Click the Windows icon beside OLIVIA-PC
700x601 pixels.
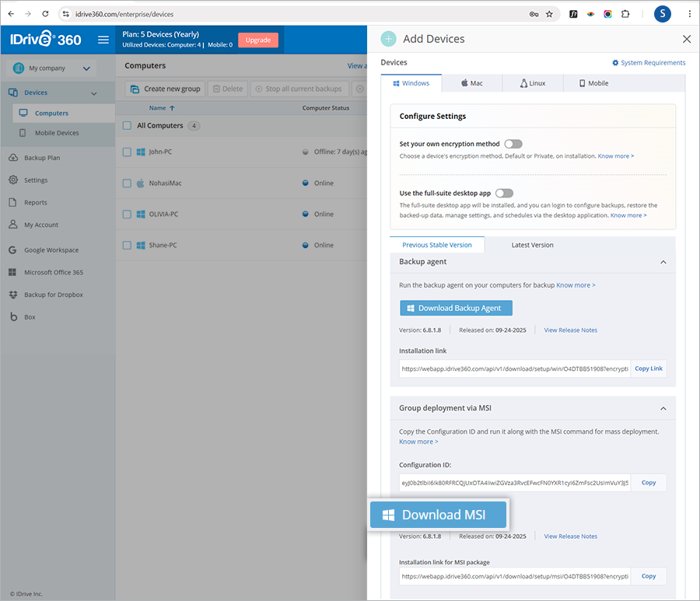click(141, 214)
